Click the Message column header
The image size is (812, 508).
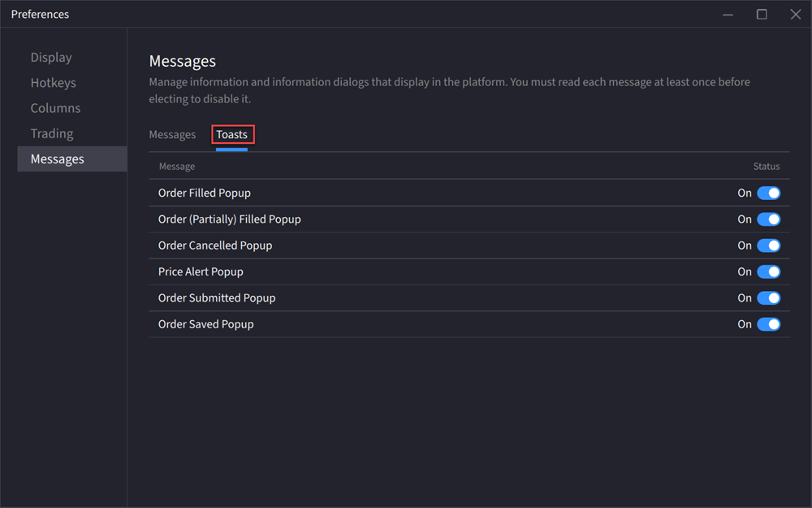(177, 167)
